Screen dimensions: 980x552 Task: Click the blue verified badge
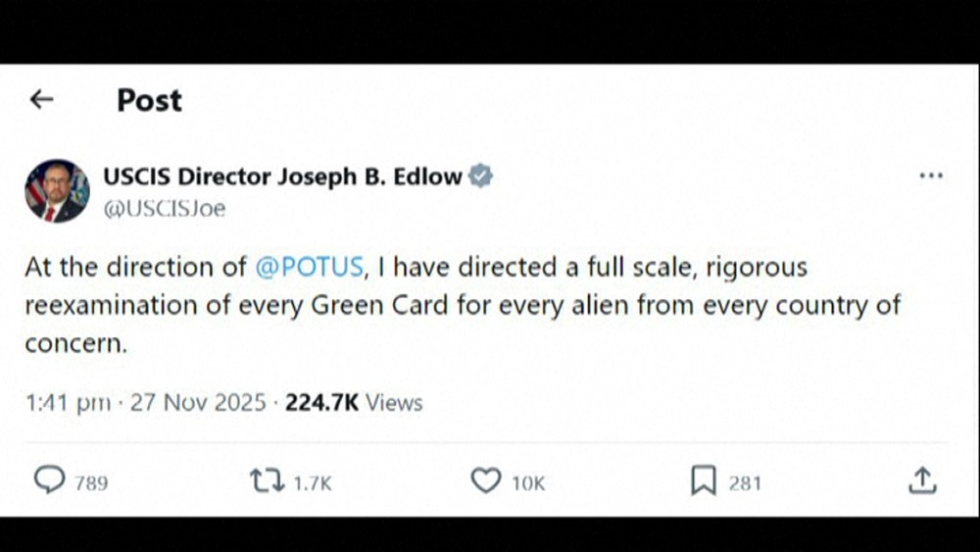point(480,176)
